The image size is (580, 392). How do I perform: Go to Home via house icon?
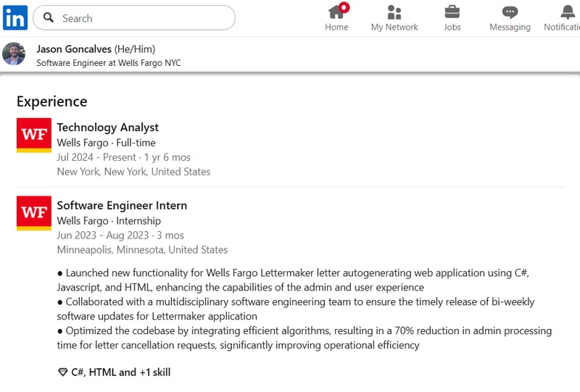336,12
